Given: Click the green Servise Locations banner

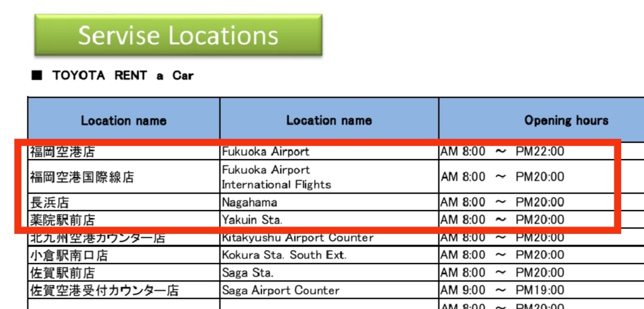Looking at the screenshot, I should point(178,35).
